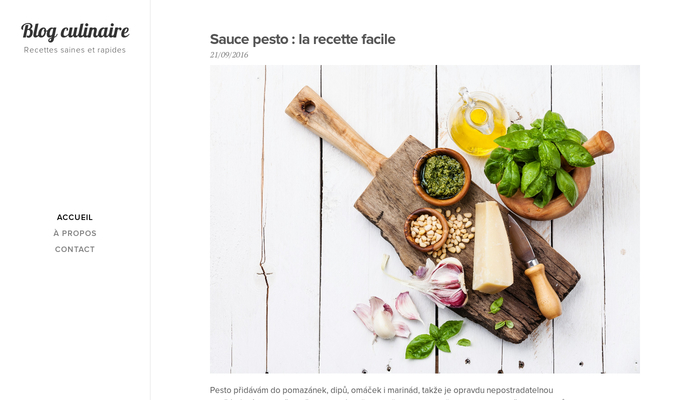Click the 21/09/2016 post date
Image resolution: width=700 pixels, height=400 pixels.
[229, 55]
